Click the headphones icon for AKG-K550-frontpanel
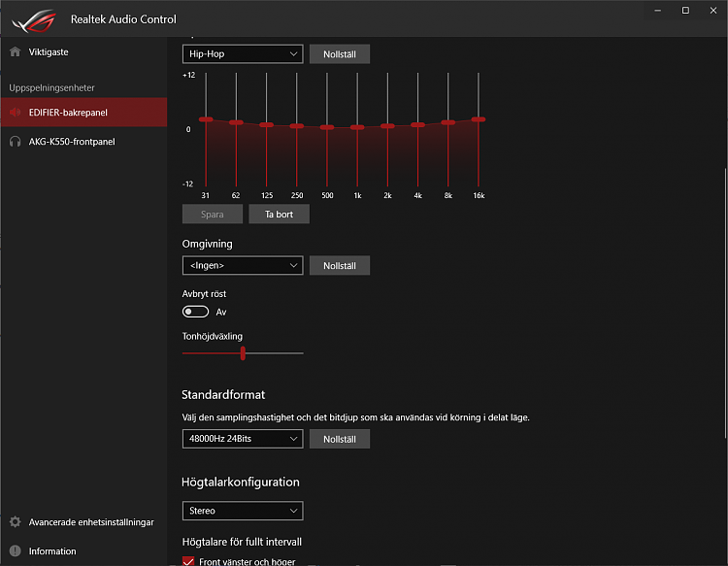 point(15,141)
